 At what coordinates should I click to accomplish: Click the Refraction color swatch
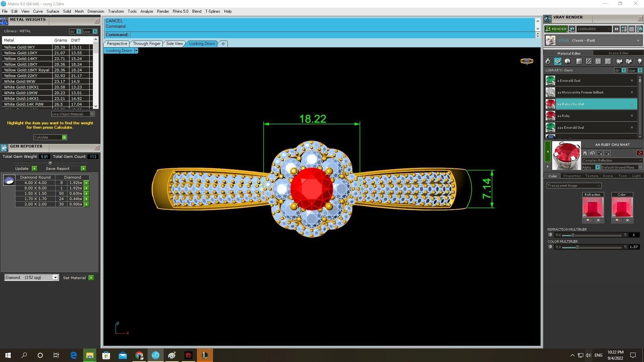tap(593, 207)
